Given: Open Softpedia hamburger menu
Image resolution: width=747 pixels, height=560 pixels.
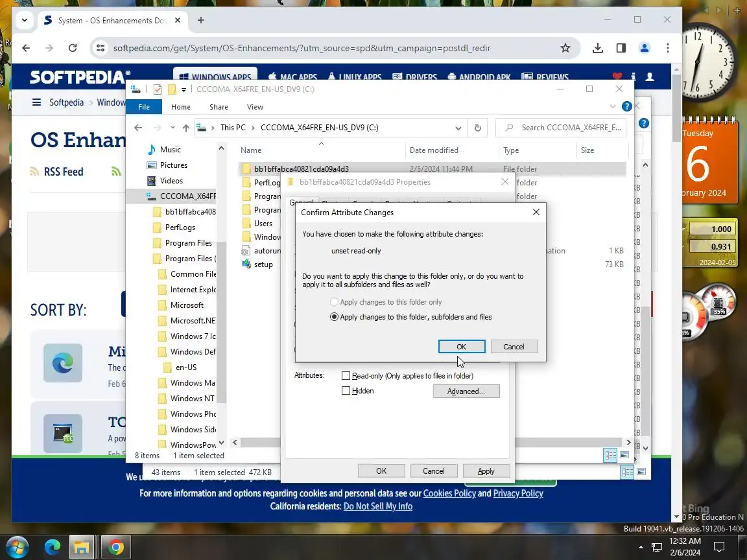Looking at the screenshot, I should (x=36, y=102).
